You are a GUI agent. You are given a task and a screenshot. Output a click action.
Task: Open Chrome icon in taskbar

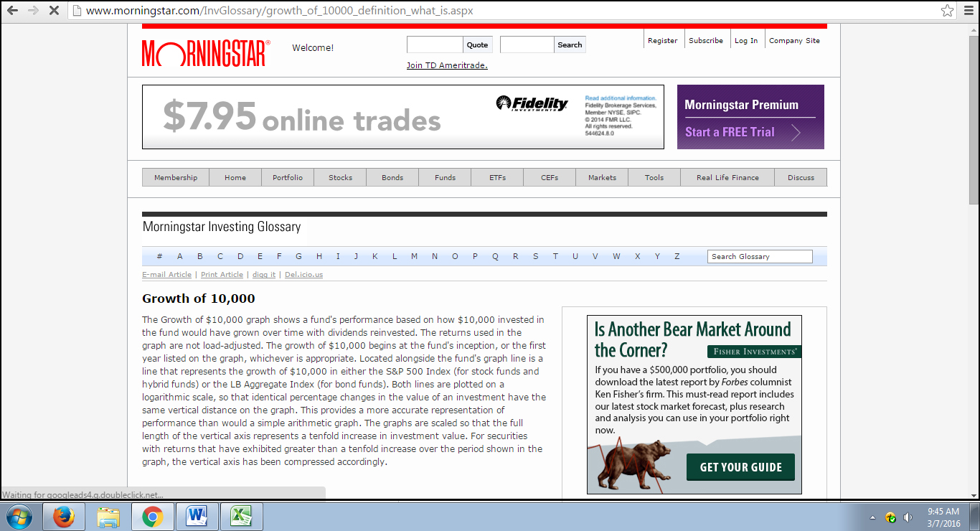coord(152,517)
